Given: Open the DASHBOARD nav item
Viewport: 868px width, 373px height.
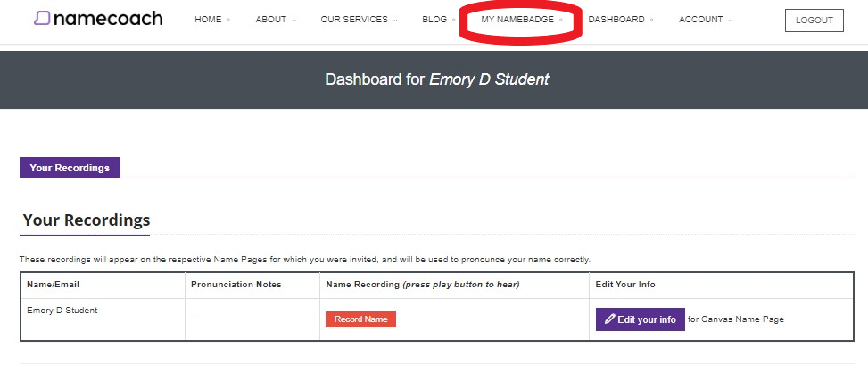Looking at the screenshot, I should point(616,20).
